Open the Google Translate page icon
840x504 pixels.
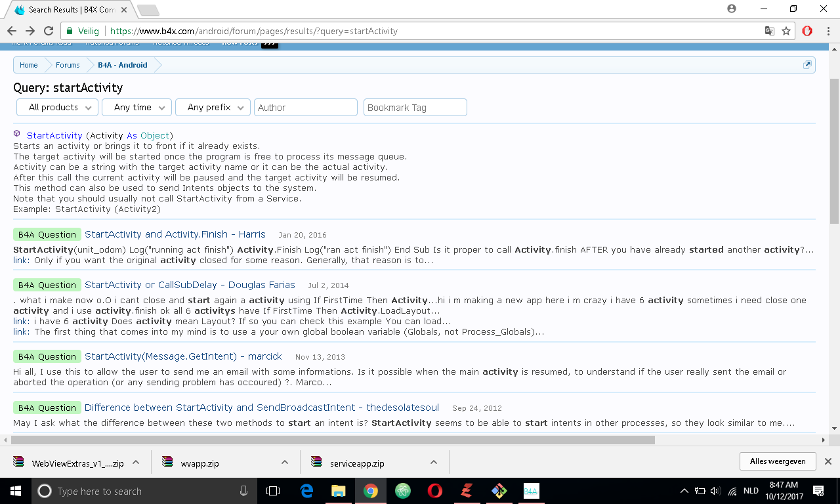coord(770,31)
